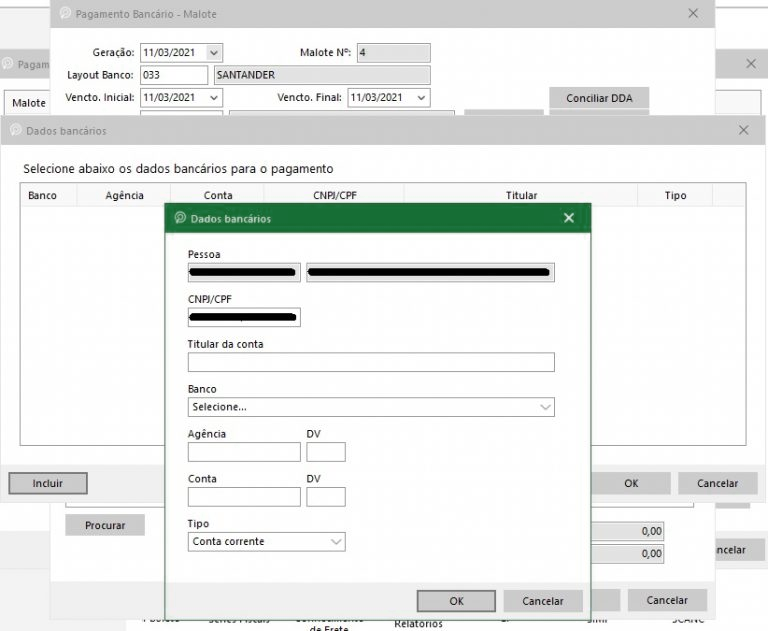Click the Procurar button
This screenshot has width=768, height=631.
click(105, 525)
